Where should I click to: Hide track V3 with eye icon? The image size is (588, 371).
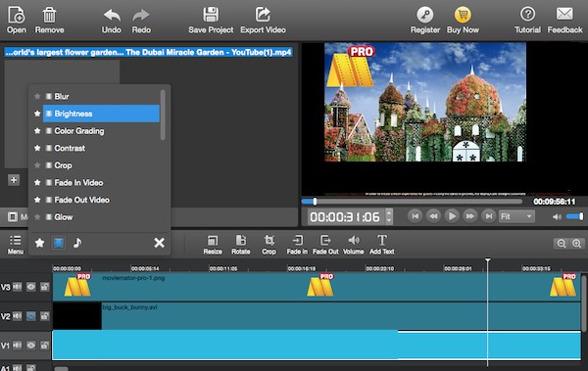30,287
